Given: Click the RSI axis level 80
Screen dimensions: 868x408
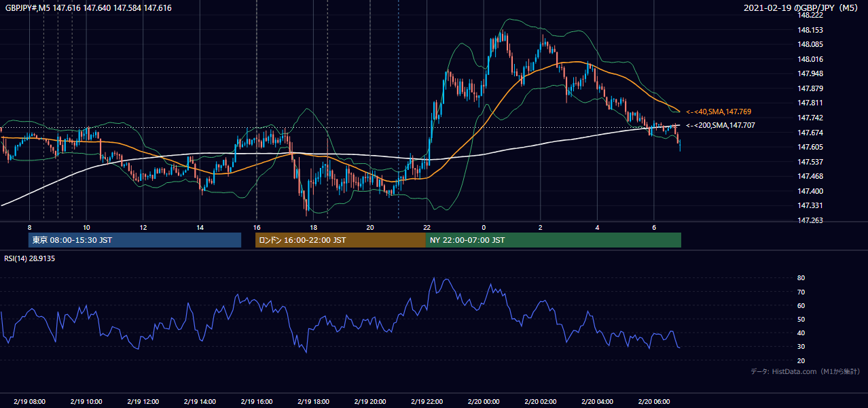Looking at the screenshot, I should (801, 278).
